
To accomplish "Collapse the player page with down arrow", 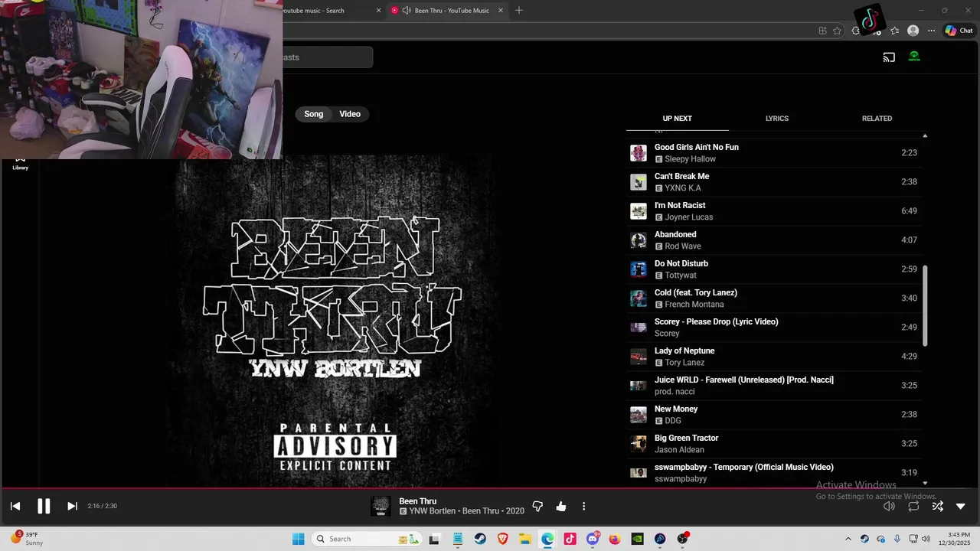I will pyautogui.click(x=961, y=506).
